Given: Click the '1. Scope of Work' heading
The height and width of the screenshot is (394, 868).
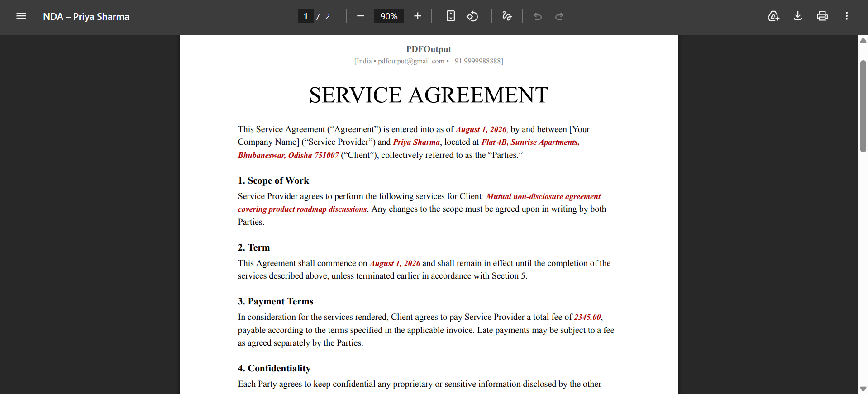Looking at the screenshot, I should coord(273,180).
